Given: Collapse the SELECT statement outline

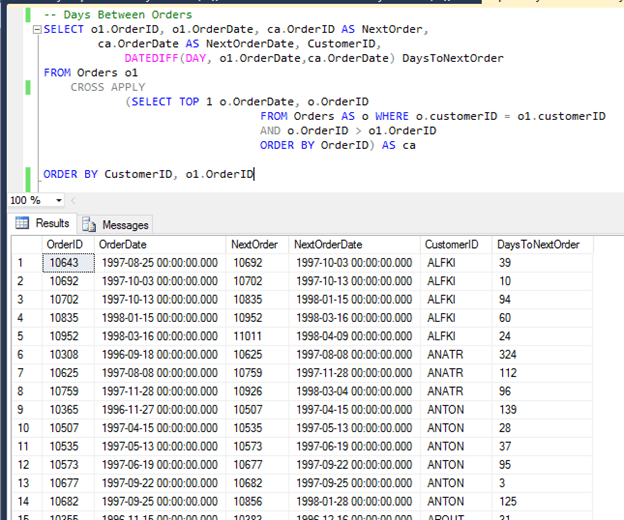Looking at the screenshot, I should [37, 30].
